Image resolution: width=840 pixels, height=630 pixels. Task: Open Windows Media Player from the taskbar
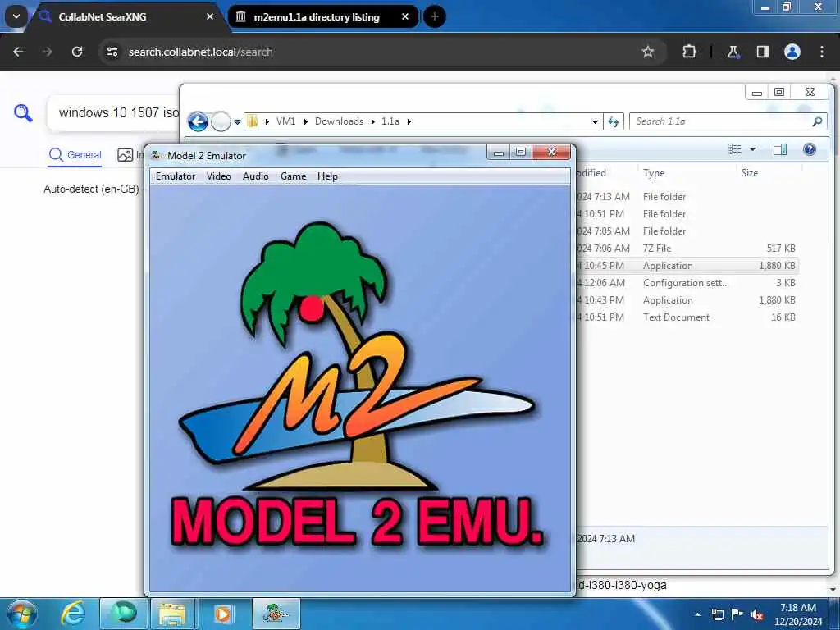[x=223, y=614]
